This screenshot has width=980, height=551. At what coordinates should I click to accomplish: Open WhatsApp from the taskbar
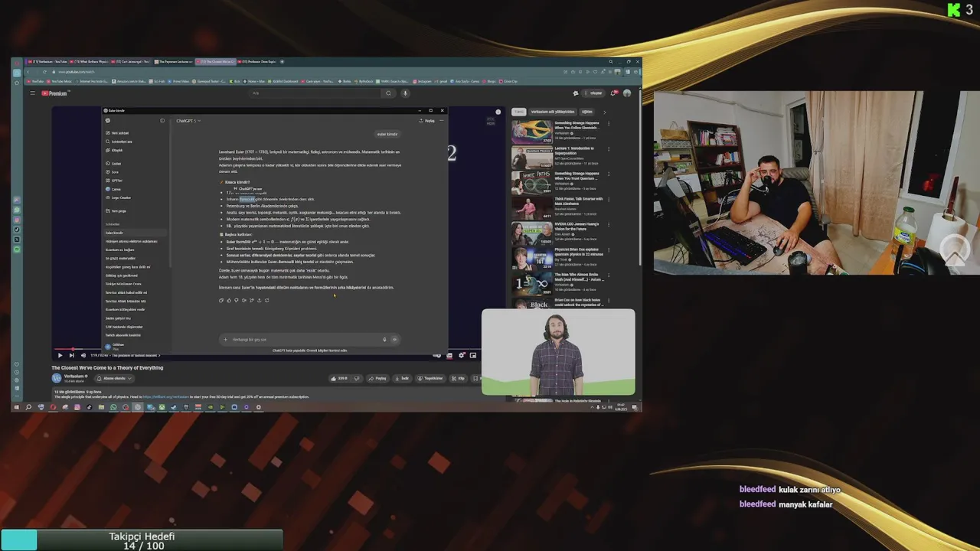(x=113, y=407)
